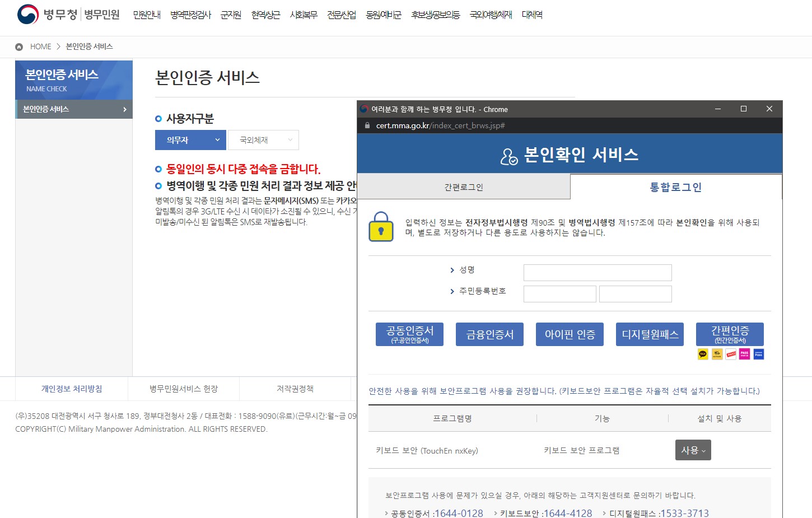This screenshot has width=812, height=518.
Task: Click the 성명 name input field
Action: (x=598, y=273)
